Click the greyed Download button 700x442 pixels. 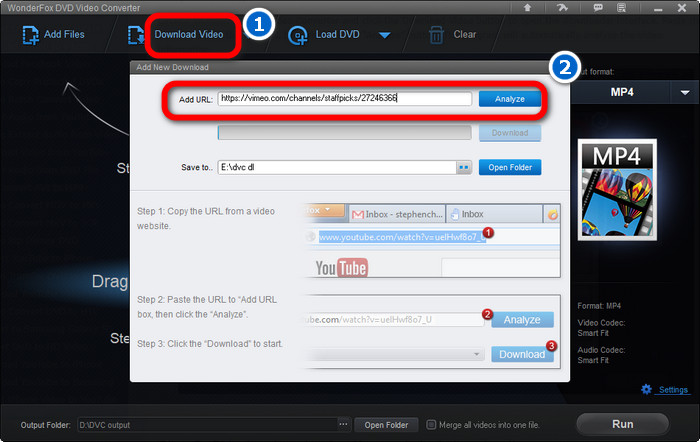[510, 133]
